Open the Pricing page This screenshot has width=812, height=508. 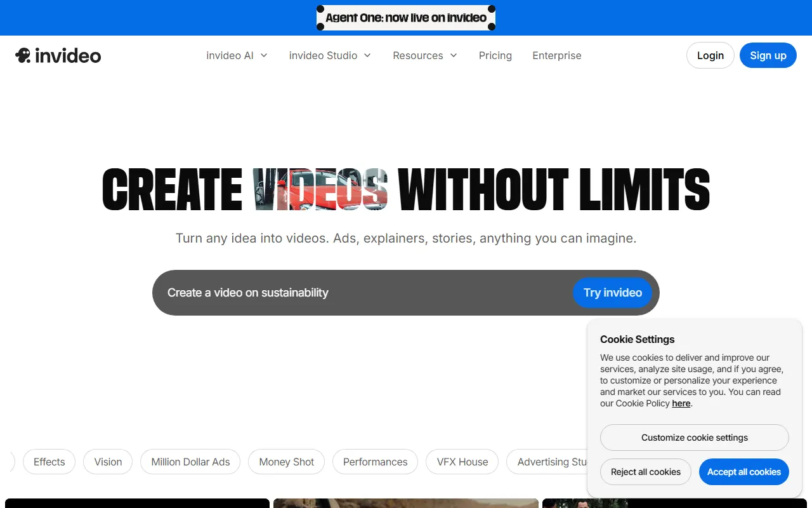(495, 56)
